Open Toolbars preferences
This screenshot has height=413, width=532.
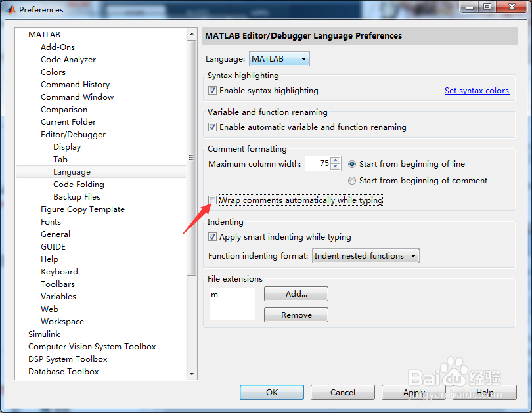click(x=58, y=284)
